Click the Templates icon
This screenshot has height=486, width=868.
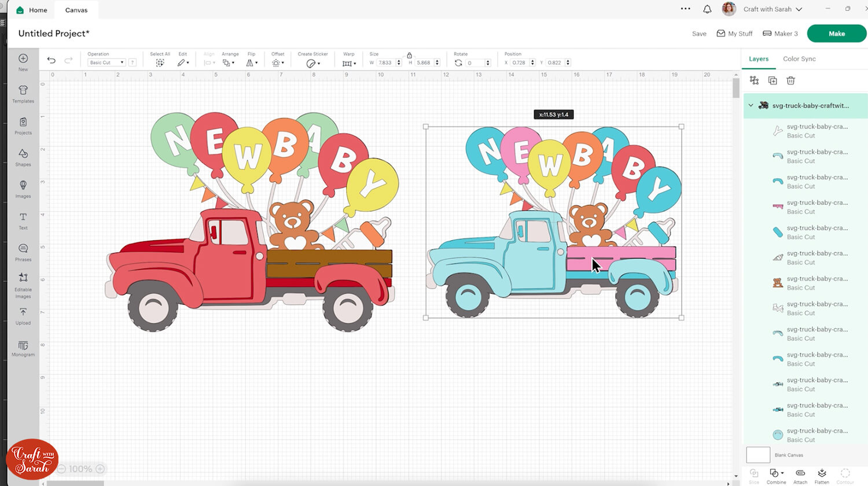click(23, 94)
